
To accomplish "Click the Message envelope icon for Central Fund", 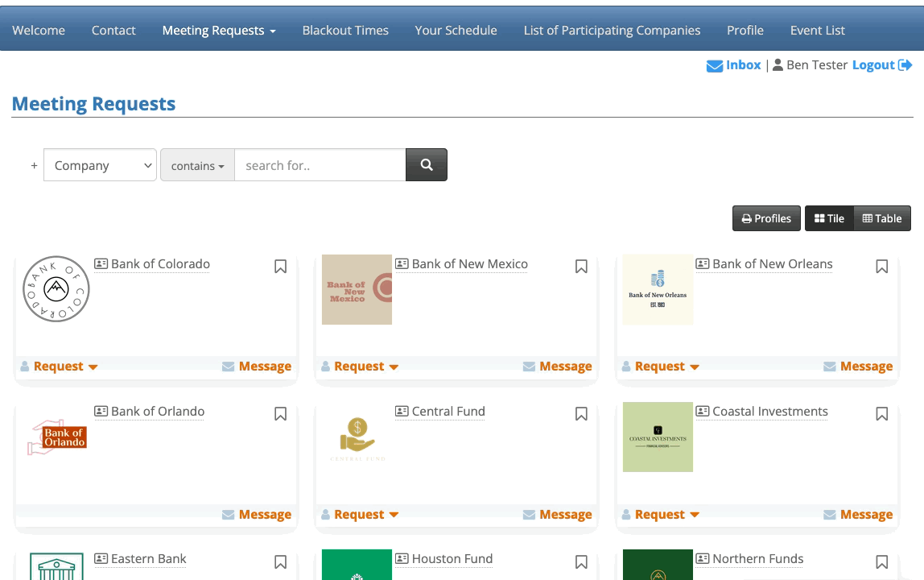I will [x=529, y=515].
